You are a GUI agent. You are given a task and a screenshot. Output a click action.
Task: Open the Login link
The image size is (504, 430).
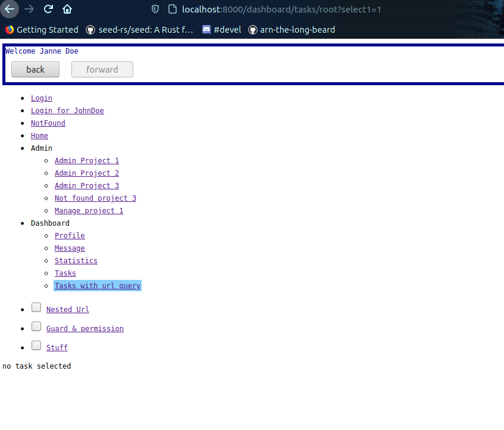pyautogui.click(x=42, y=98)
